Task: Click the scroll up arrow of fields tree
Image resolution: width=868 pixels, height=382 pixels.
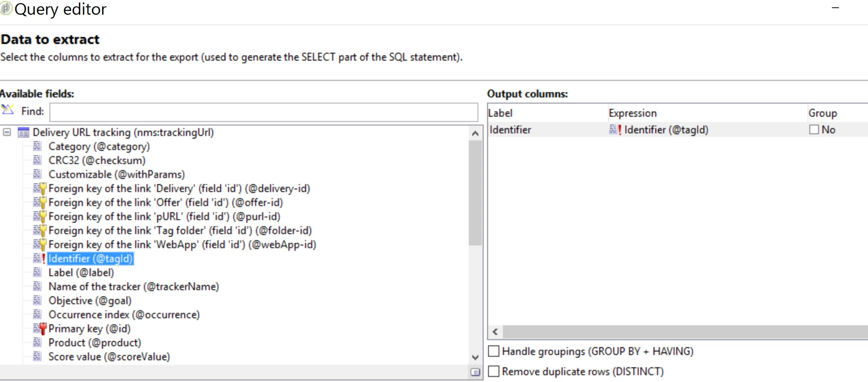Action: pos(475,133)
